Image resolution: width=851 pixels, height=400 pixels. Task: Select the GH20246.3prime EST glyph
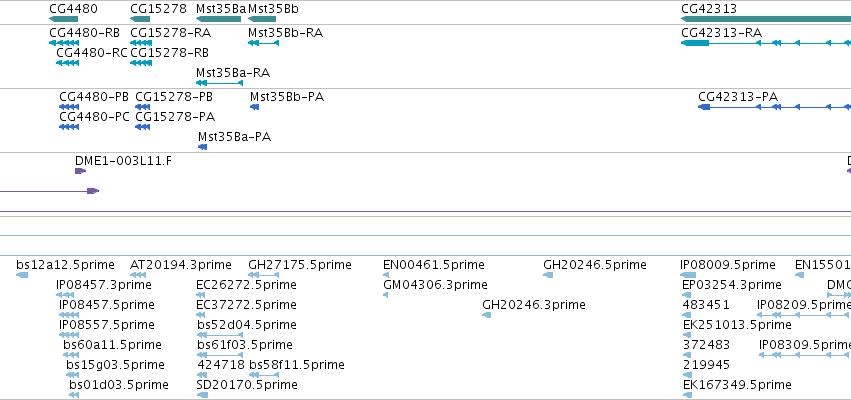tap(486, 315)
